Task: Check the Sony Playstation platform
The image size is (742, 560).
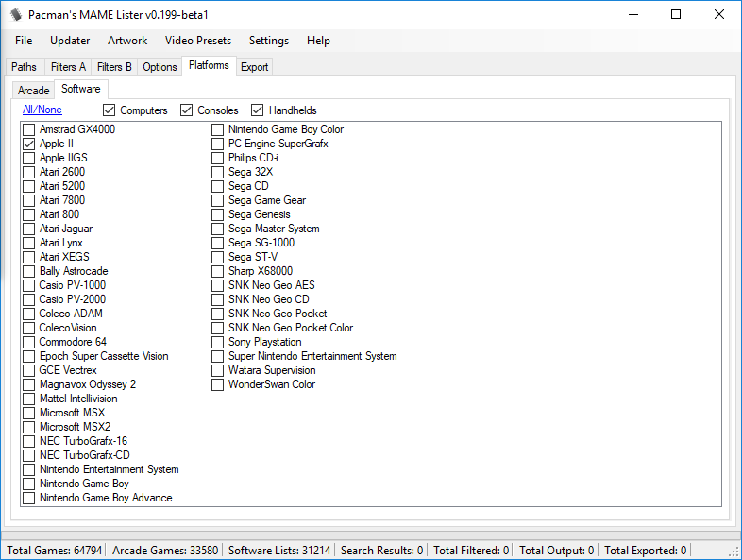Action: [x=218, y=342]
